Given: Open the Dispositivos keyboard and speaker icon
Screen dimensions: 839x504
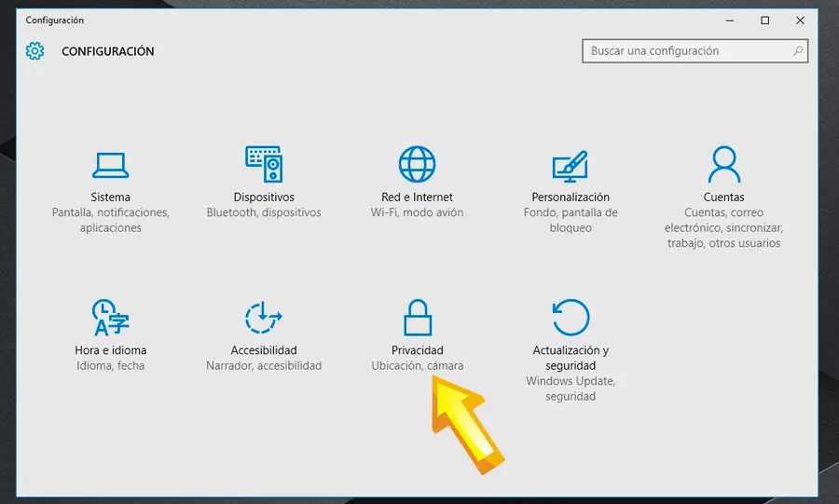Looking at the screenshot, I should click(264, 164).
